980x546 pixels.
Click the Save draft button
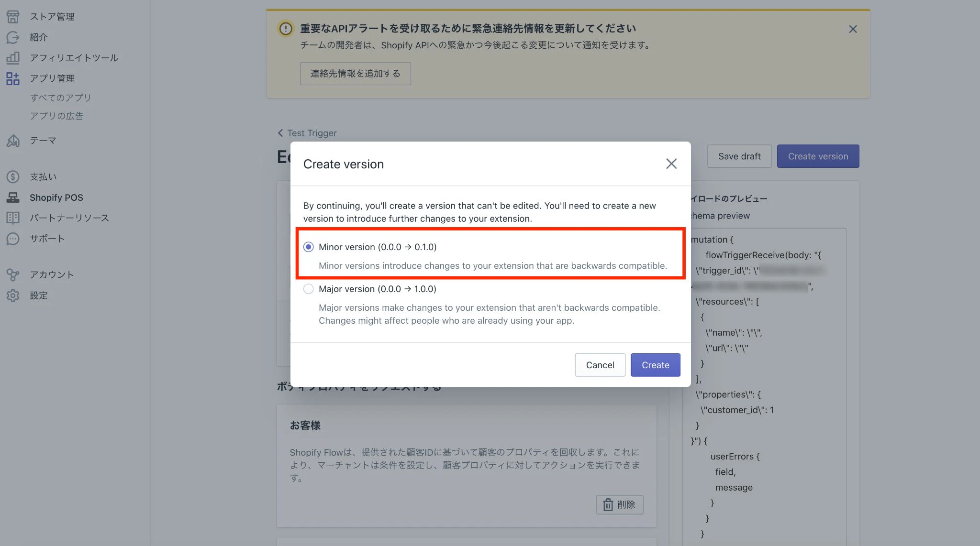[x=739, y=156]
